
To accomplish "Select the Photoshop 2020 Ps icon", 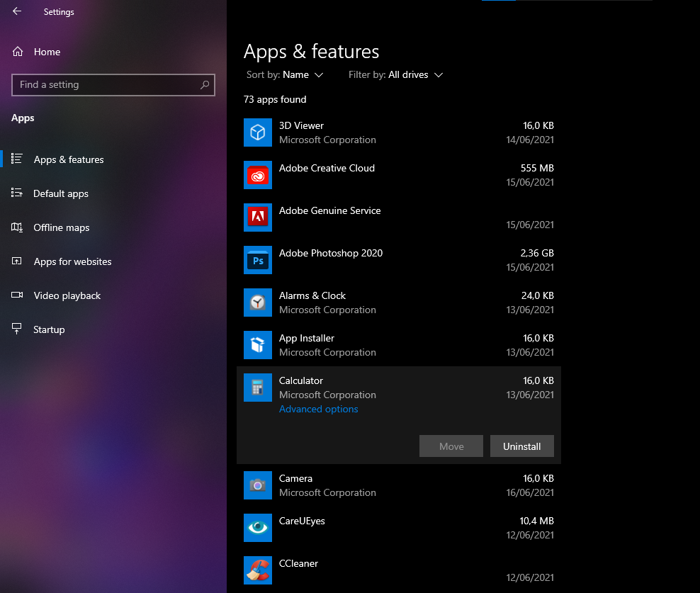I will (258, 260).
